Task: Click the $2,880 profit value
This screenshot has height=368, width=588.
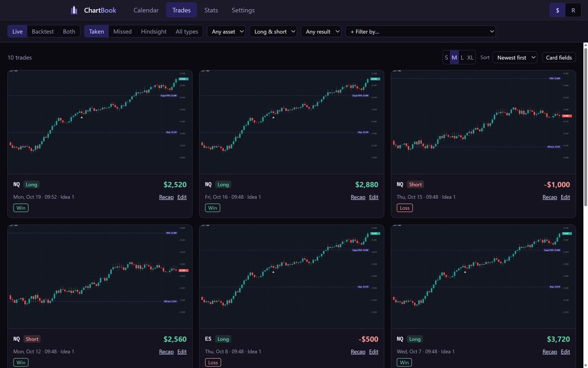Action: pyautogui.click(x=367, y=185)
